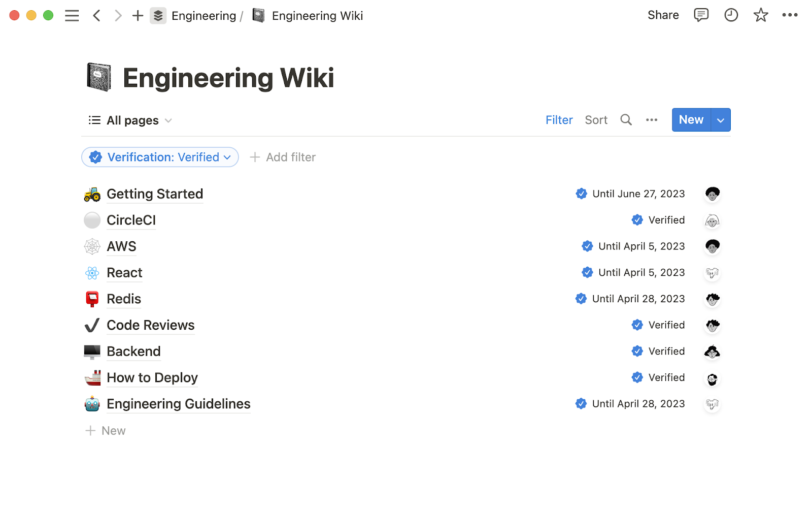Open the Share menu
The image size is (812, 508).
click(x=663, y=15)
